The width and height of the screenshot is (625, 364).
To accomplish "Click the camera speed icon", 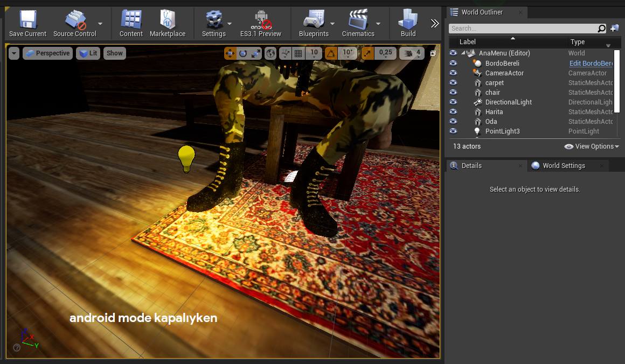I will (x=408, y=53).
